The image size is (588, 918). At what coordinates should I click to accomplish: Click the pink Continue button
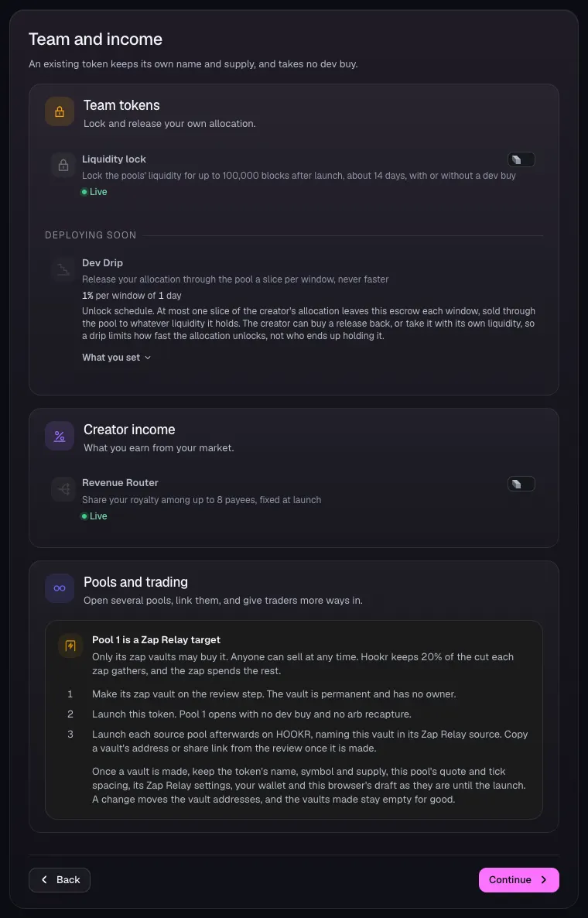tap(519, 880)
